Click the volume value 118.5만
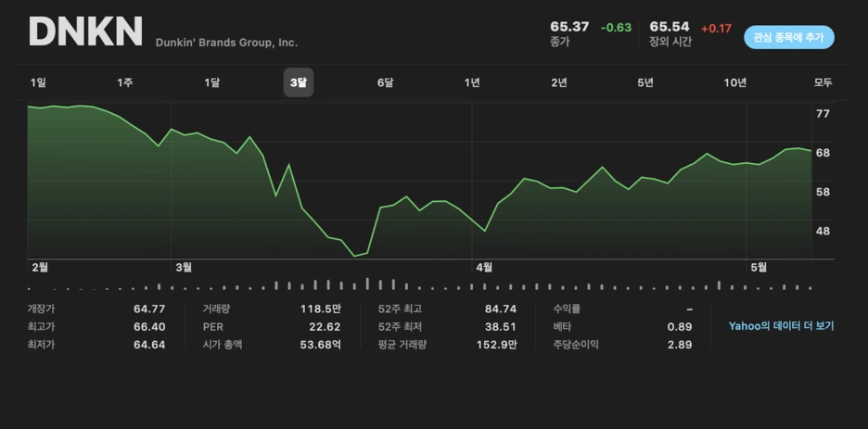The image size is (868, 429). click(321, 309)
